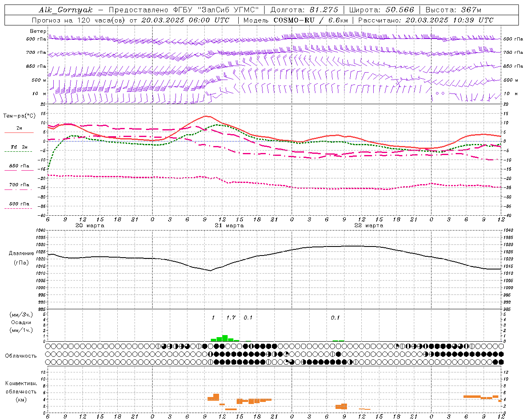Click the 21 марта date label

tap(229, 226)
